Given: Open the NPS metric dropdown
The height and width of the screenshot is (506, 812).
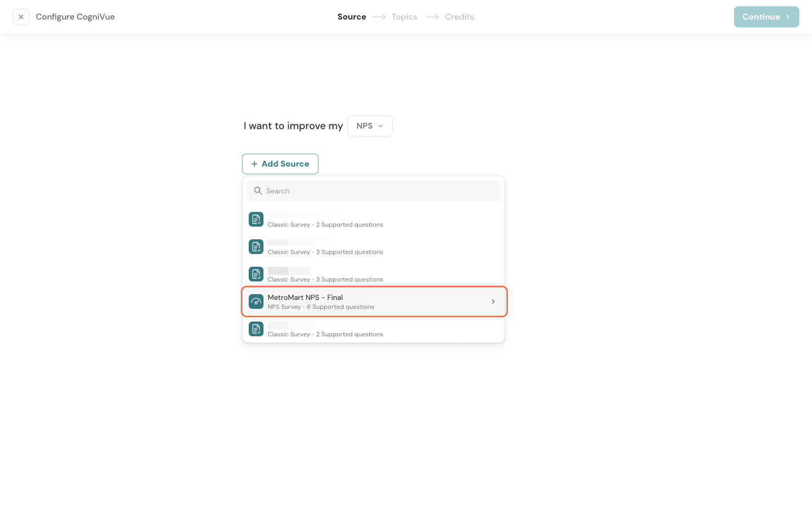Looking at the screenshot, I should [369, 126].
